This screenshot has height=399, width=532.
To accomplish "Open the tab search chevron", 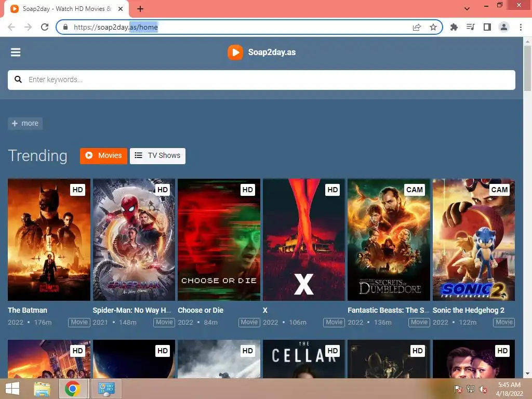I will click(467, 9).
